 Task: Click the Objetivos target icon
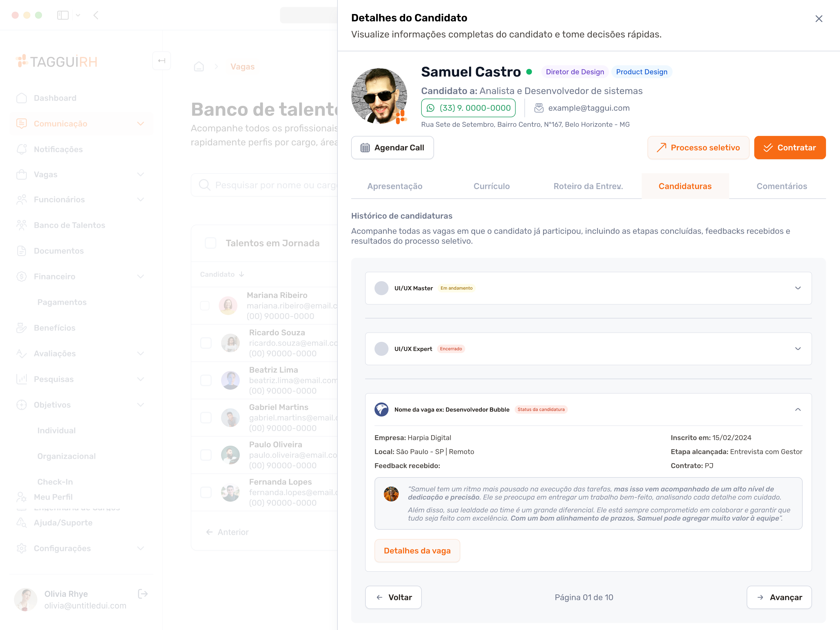(22, 405)
